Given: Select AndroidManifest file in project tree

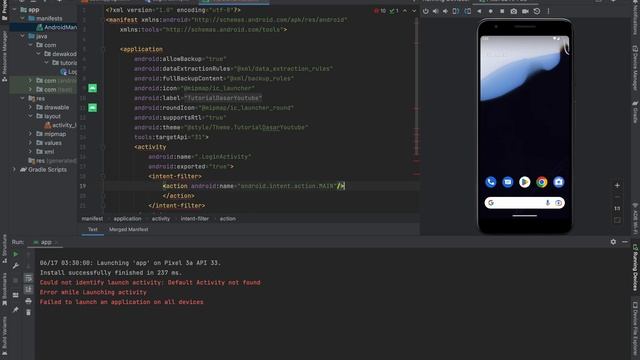Looking at the screenshot, I should (56, 27).
